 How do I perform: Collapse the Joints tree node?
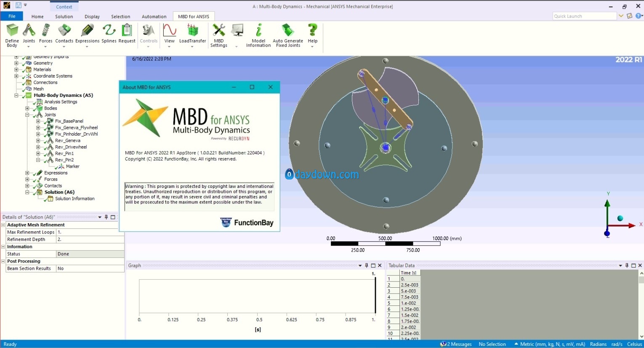(x=27, y=115)
